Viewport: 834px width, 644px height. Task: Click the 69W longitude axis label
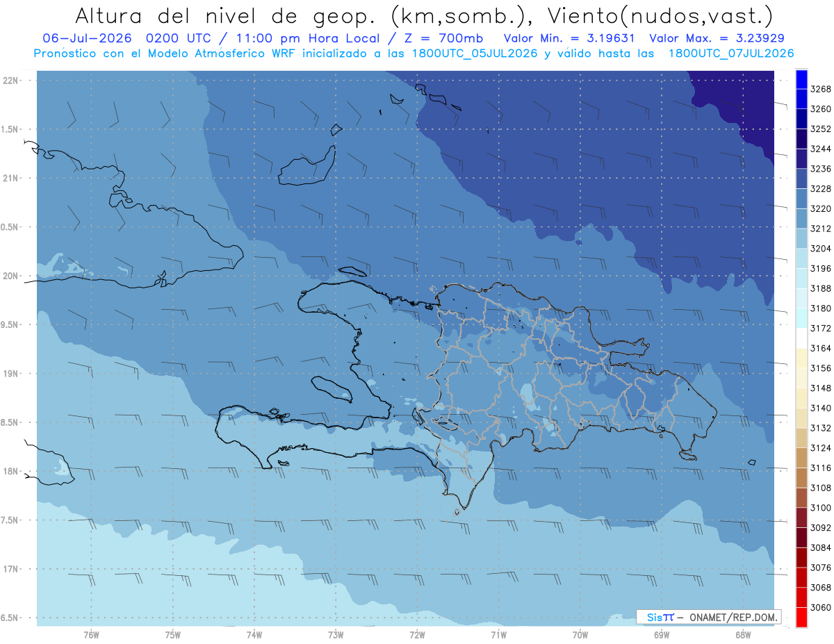click(662, 635)
